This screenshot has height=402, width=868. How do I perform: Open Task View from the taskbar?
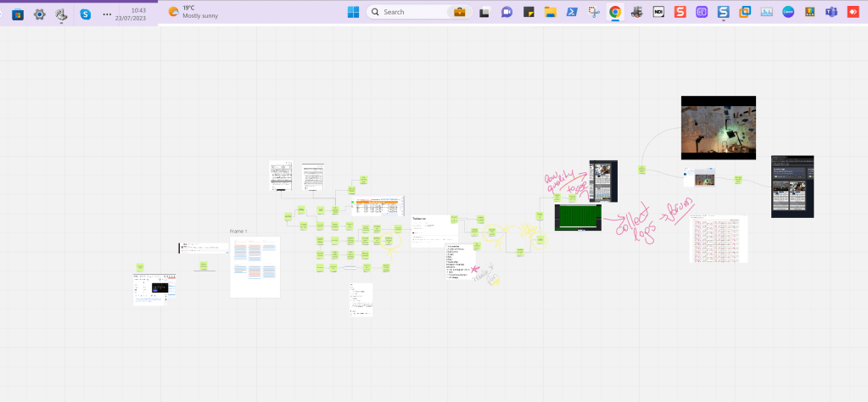(485, 12)
